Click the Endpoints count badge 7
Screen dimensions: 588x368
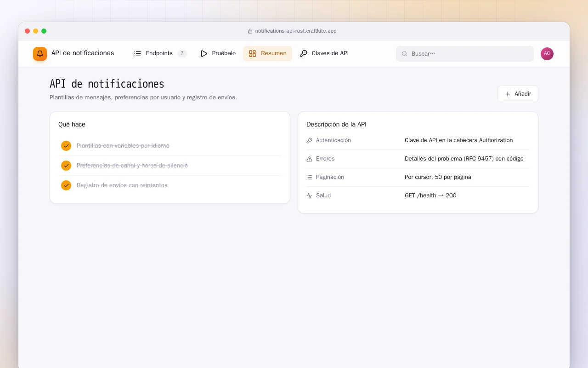tap(182, 53)
